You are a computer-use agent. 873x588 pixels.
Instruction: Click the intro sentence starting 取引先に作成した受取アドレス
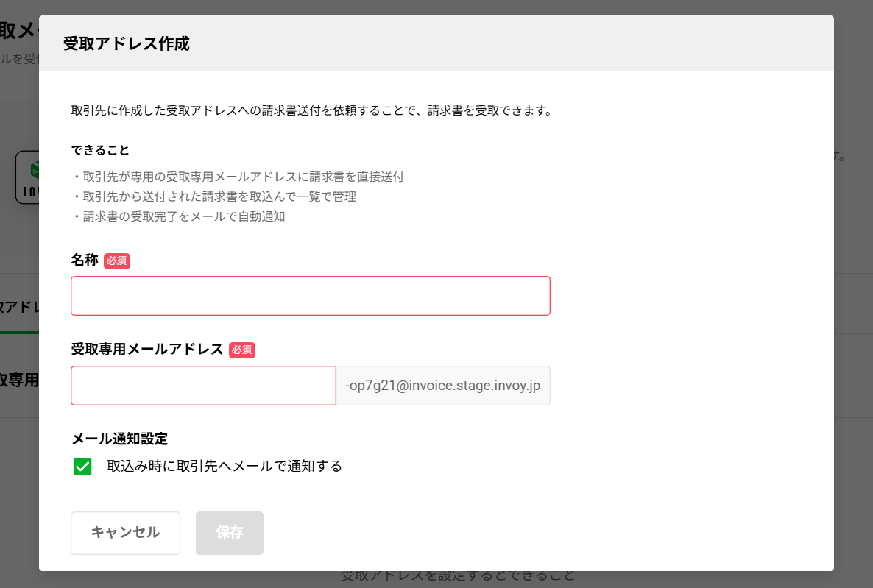click(312, 111)
